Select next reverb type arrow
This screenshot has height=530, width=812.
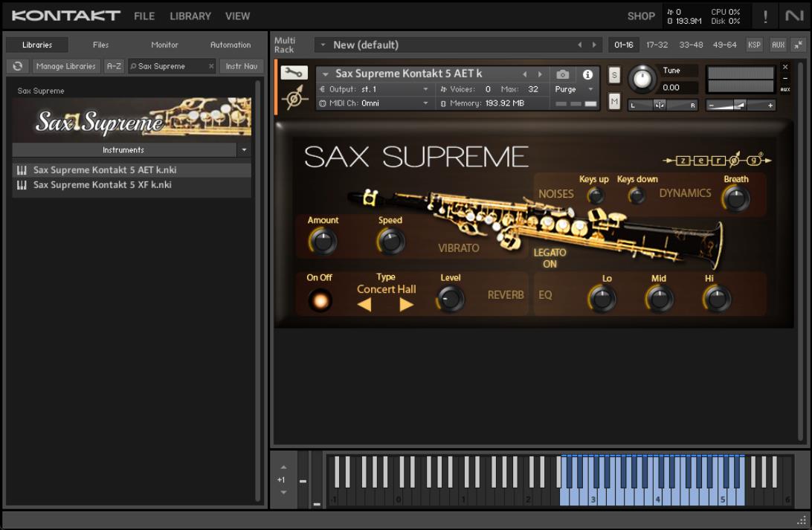[406, 304]
